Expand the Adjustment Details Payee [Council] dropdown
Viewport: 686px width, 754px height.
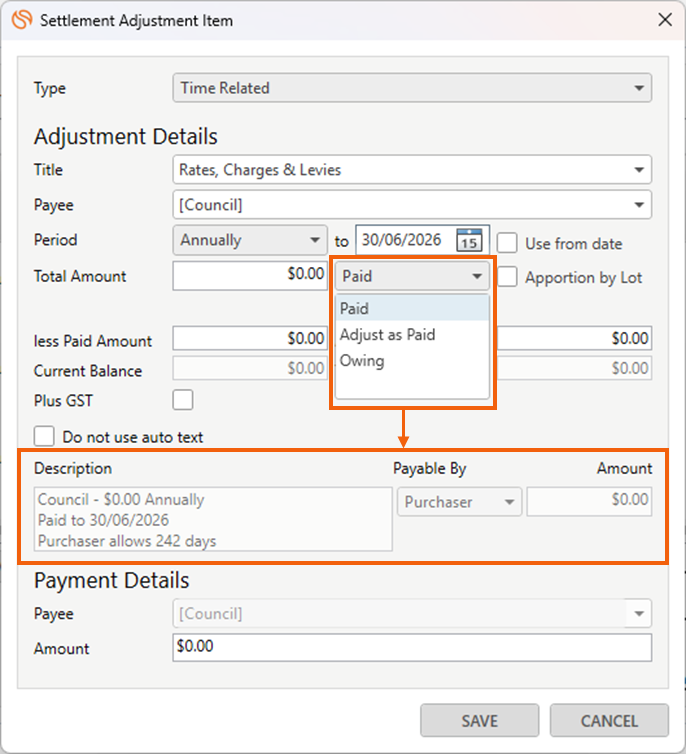tap(411, 205)
